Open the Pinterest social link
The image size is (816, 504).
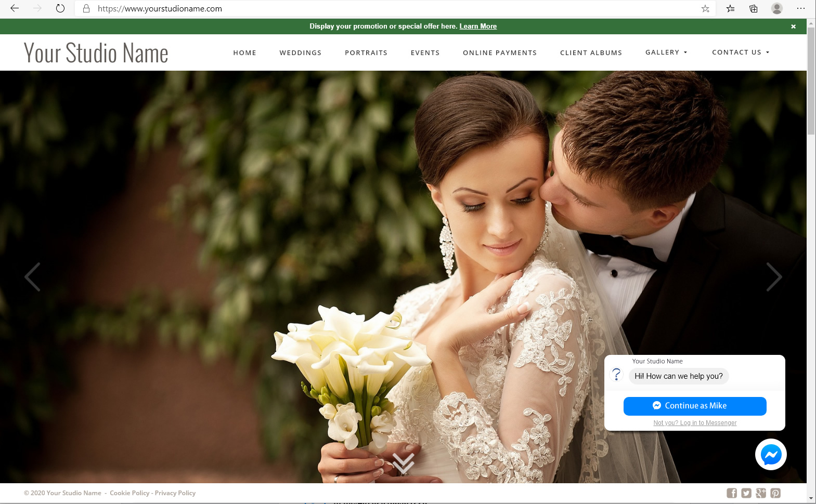tap(775, 493)
